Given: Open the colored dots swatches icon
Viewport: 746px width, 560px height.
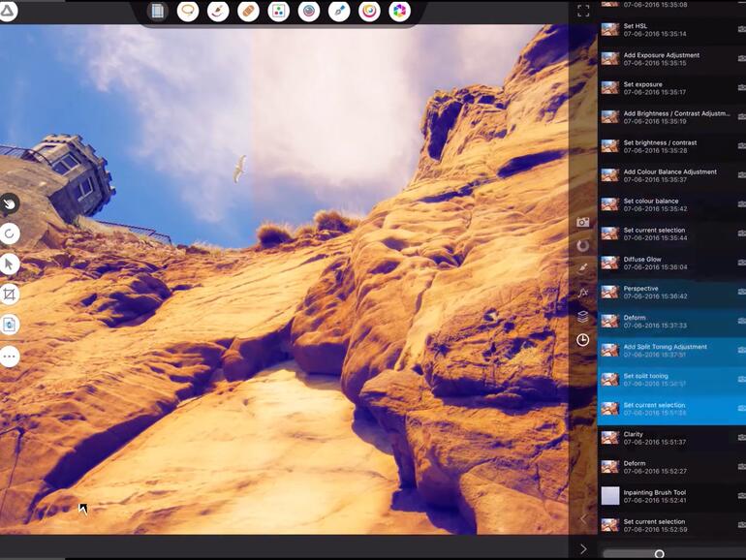Looking at the screenshot, I should point(278,11).
